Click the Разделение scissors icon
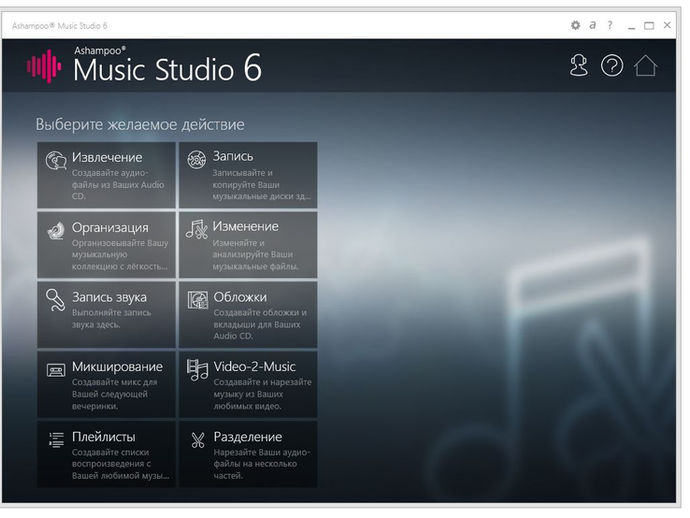The height and width of the screenshot is (518, 690). pos(198,440)
